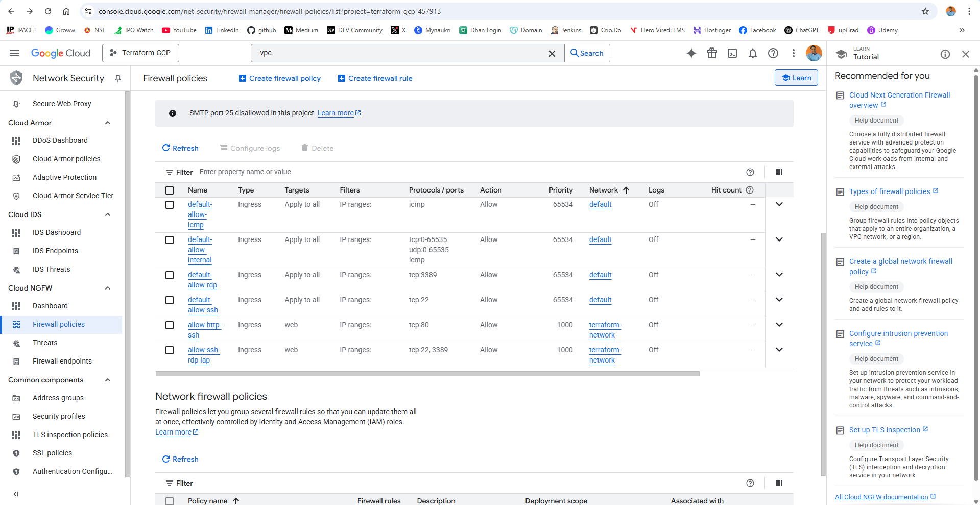The height and width of the screenshot is (505, 980).
Task: Collapse the left navigation panel
Action: (x=16, y=494)
